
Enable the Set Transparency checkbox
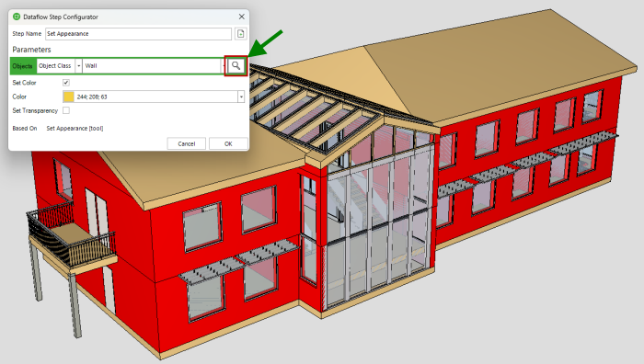pyautogui.click(x=65, y=110)
